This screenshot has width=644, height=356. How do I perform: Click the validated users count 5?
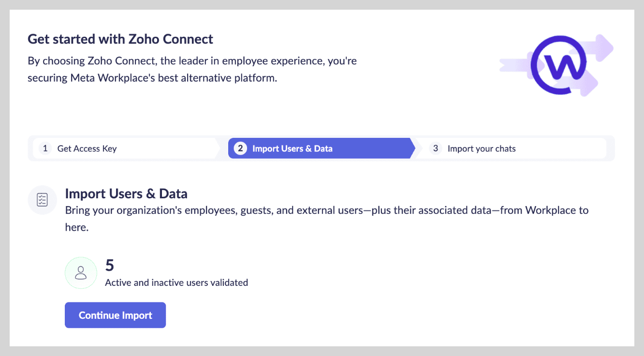pos(110,265)
